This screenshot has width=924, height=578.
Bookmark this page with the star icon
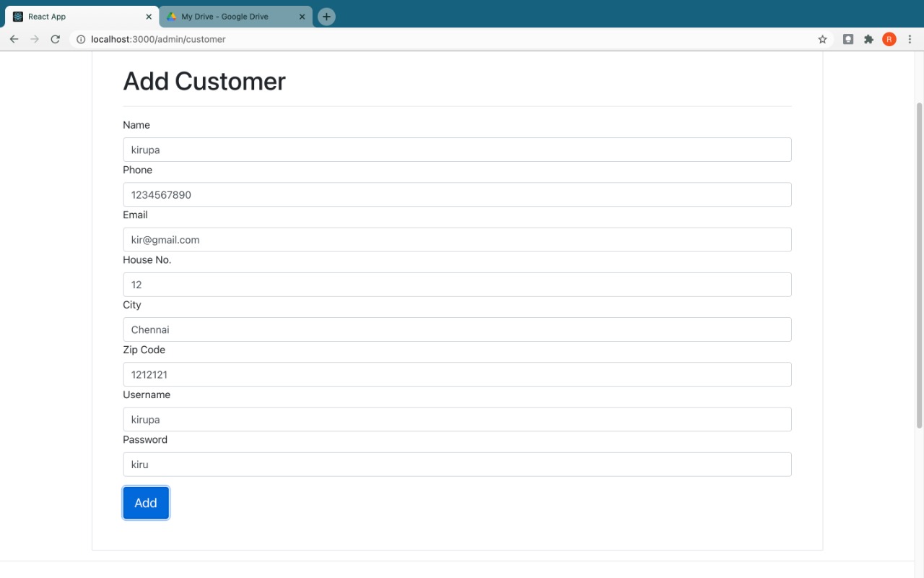click(822, 39)
